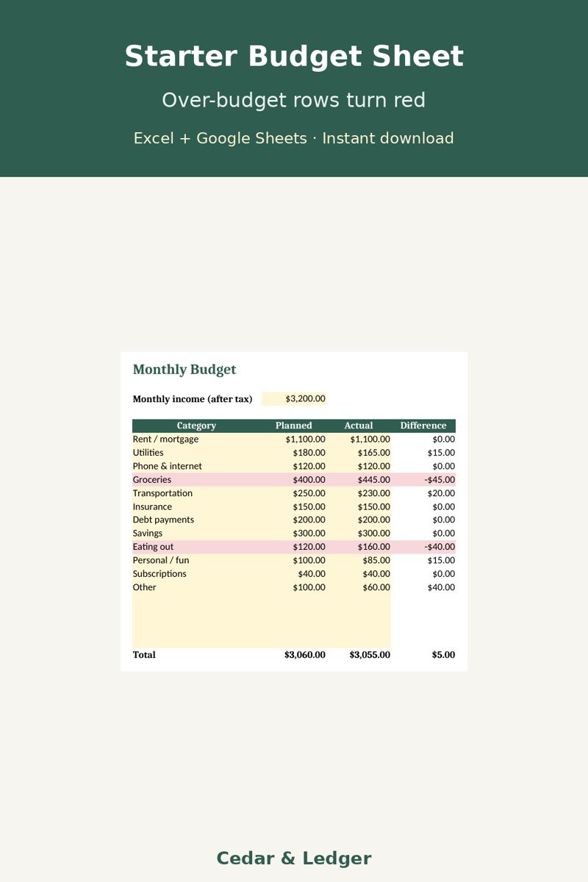Select the Insurance category cell
This screenshot has width=588, height=882.
[197, 506]
